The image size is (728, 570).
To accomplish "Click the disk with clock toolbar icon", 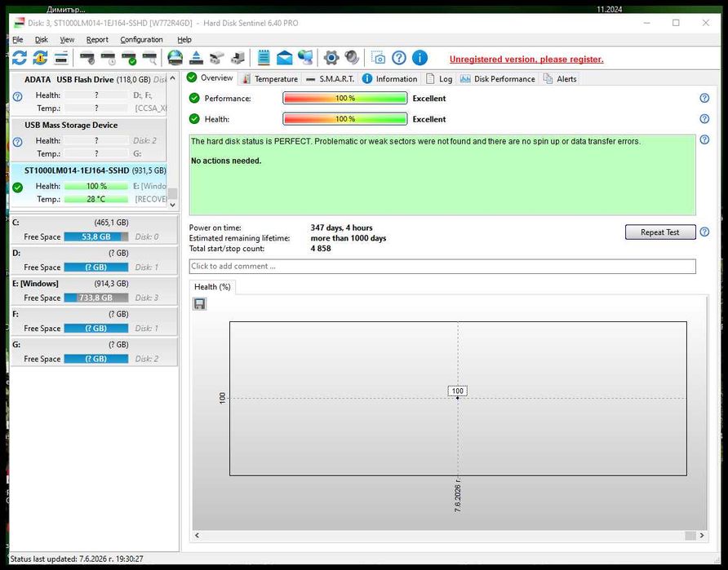I will [x=108, y=59].
